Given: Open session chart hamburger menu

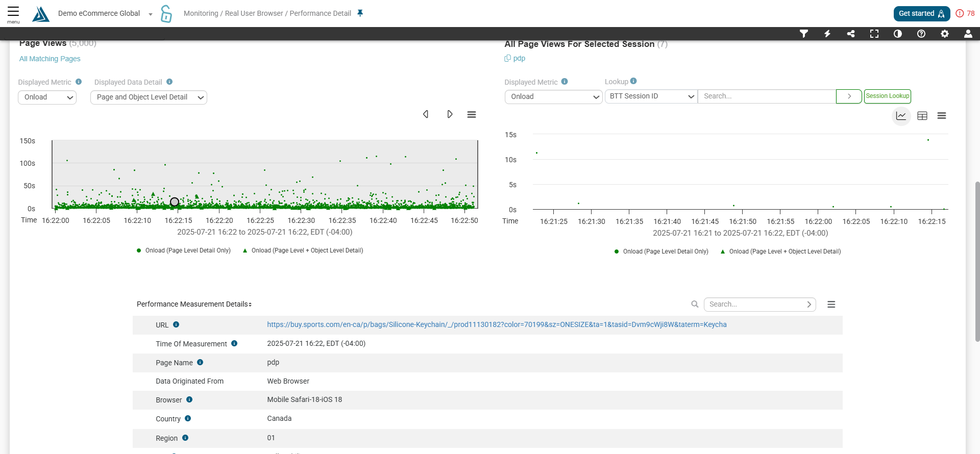Looking at the screenshot, I should click(942, 116).
